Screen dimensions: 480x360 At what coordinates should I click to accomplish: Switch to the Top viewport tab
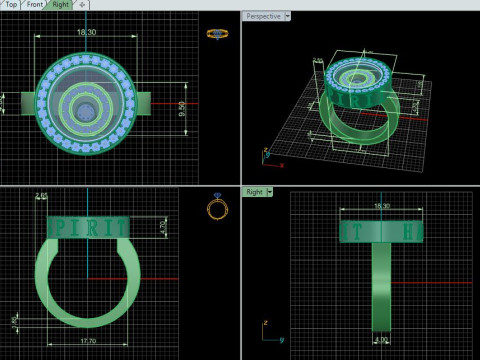(10, 5)
